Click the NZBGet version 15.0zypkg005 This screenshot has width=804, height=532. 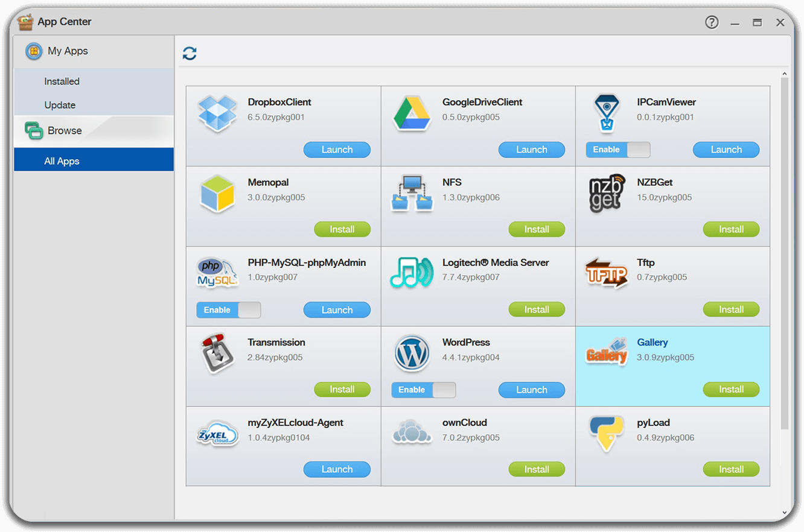click(x=664, y=197)
